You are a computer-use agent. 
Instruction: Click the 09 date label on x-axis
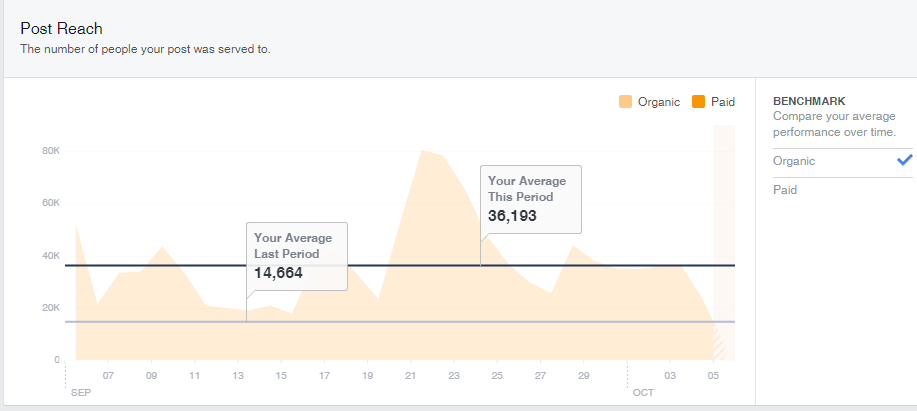coord(151,375)
